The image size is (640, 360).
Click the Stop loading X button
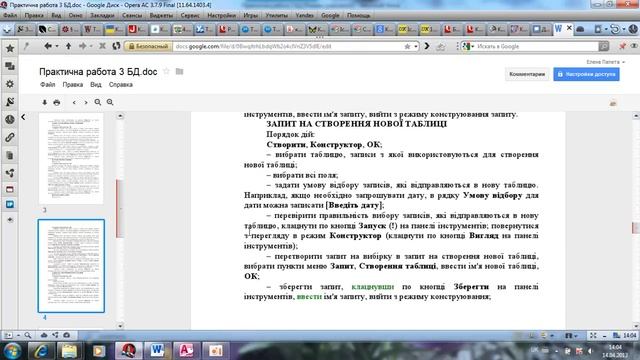click(102, 46)
